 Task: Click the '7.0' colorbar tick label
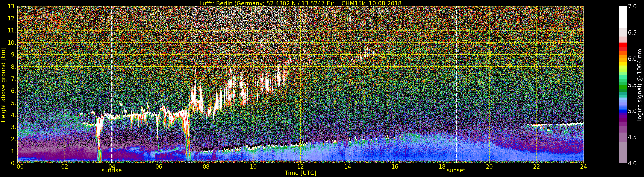click(x=632, y=6)
